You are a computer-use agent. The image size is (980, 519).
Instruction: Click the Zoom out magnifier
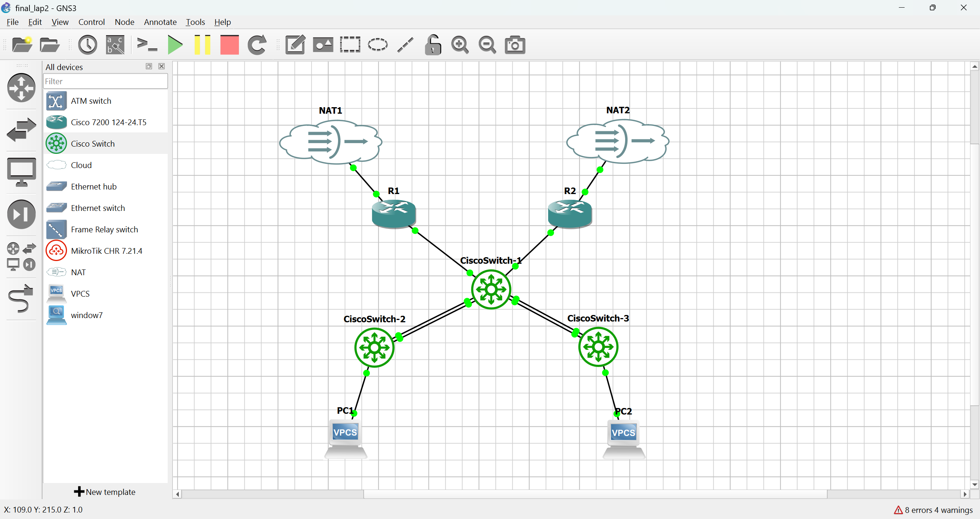coord(487,45)
